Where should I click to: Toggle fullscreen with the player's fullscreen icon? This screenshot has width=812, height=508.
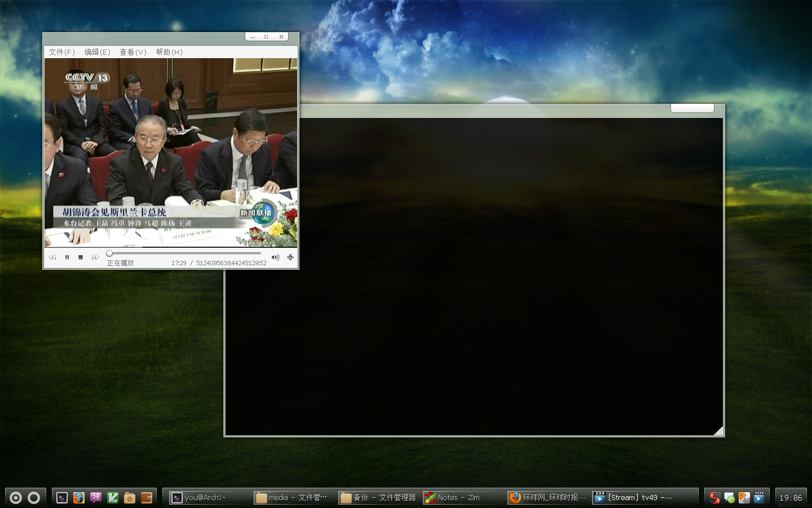click(290, 257)
